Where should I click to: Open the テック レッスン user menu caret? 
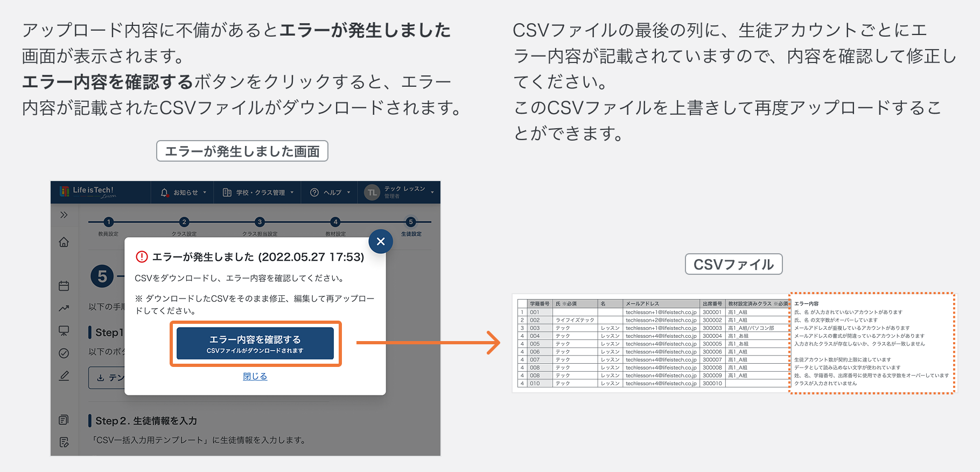[x=432, y=192]
